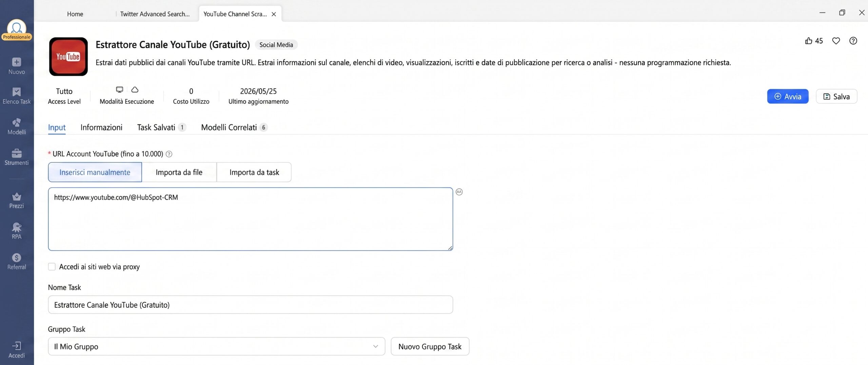Viewport: 868px width, 365px height.
Task: Select Inserisci manualmente option
Action: coord(95,172)
